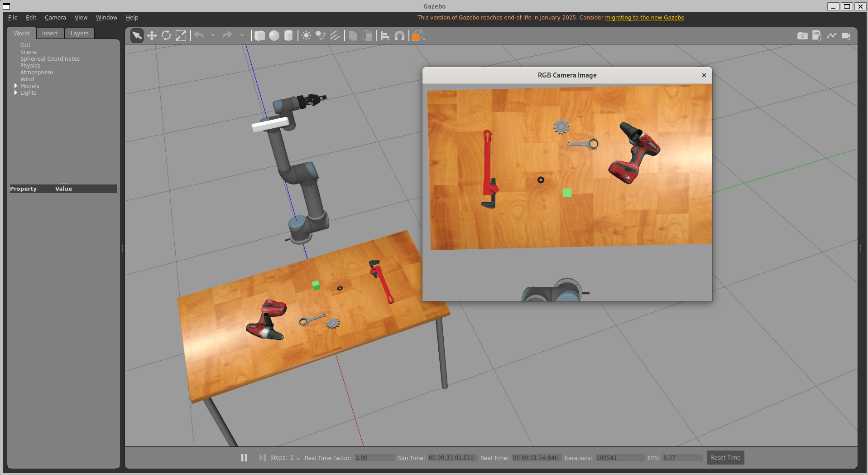The image size is (868, 475).
Task: Switch to the Insert tab
Action: click(x=50, y=34)
